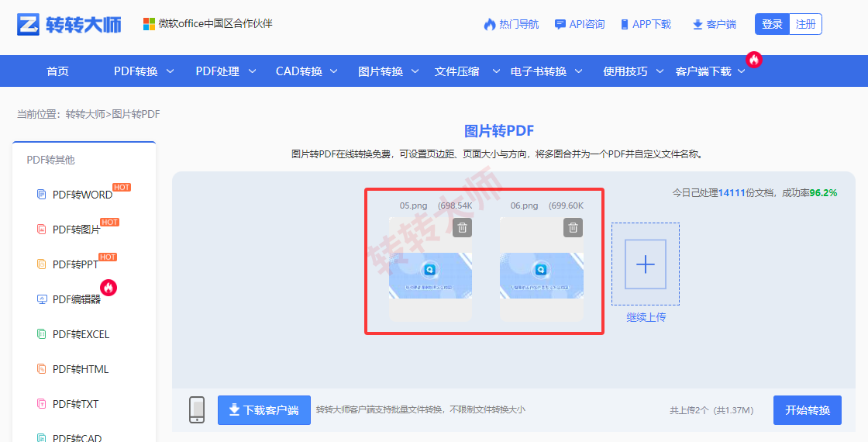Open the 使用技巧 nav menu

coord(625,71)
